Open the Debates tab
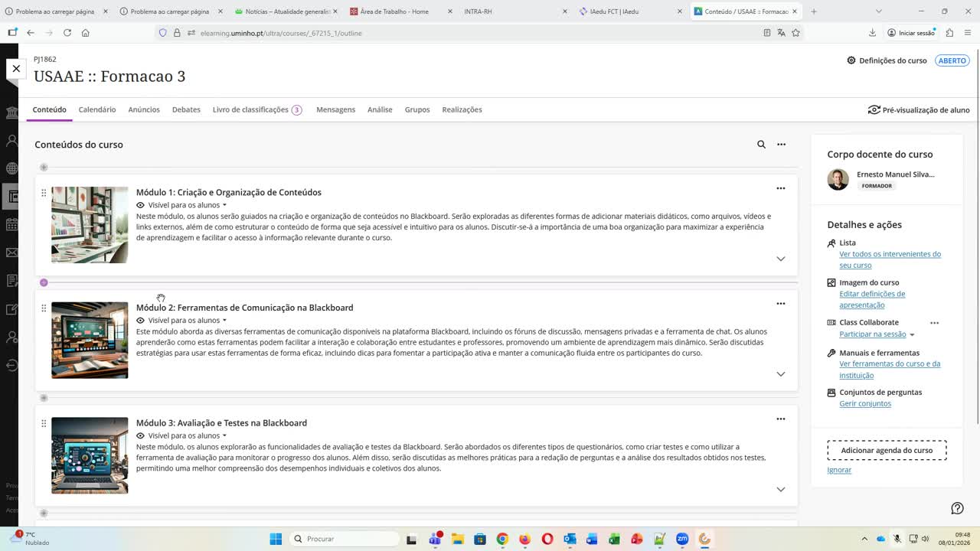This screenshot has width=980, height=551. click(x=185, y=109)
